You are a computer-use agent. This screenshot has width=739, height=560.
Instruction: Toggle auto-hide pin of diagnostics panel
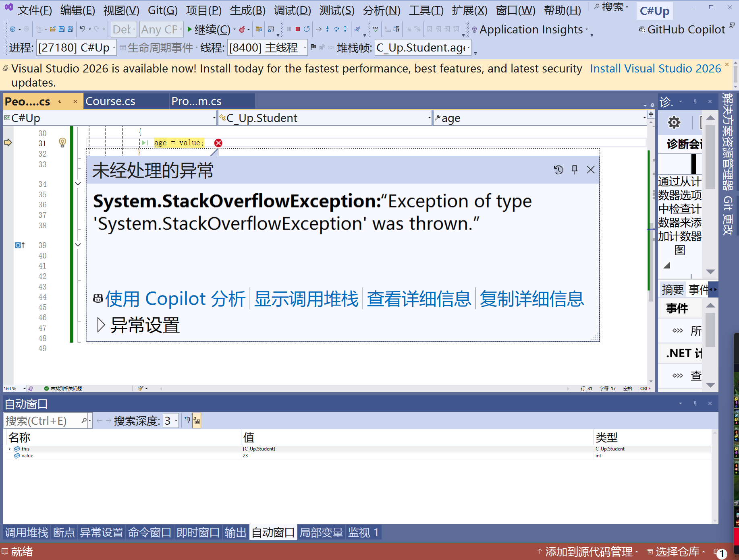click(695, 101)
